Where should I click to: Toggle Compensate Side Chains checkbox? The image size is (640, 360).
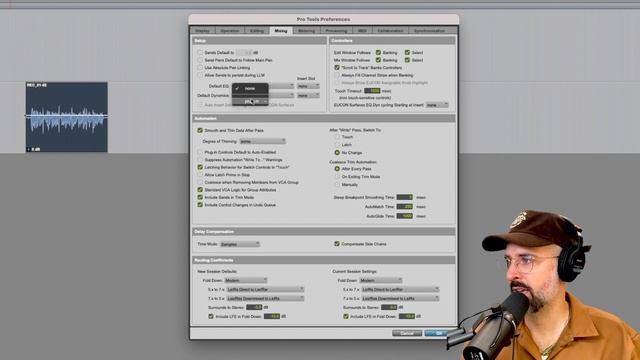tap(337, 244)
